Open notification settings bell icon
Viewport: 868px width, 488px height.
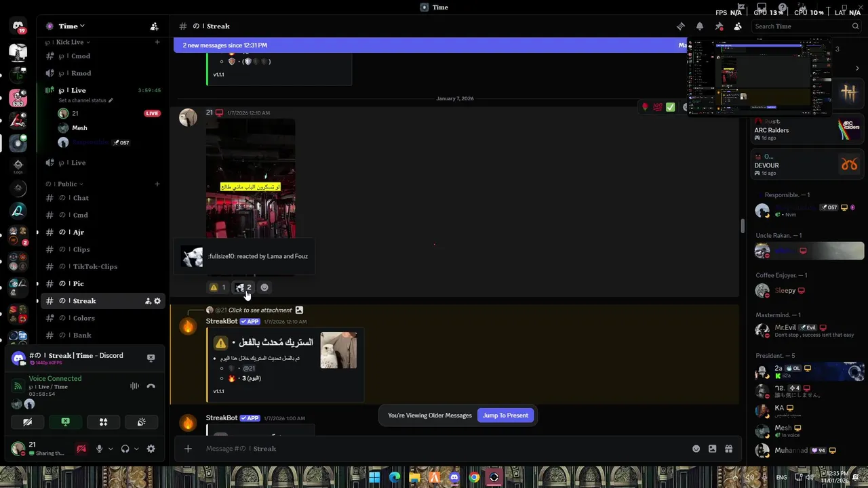pos(700,26)
